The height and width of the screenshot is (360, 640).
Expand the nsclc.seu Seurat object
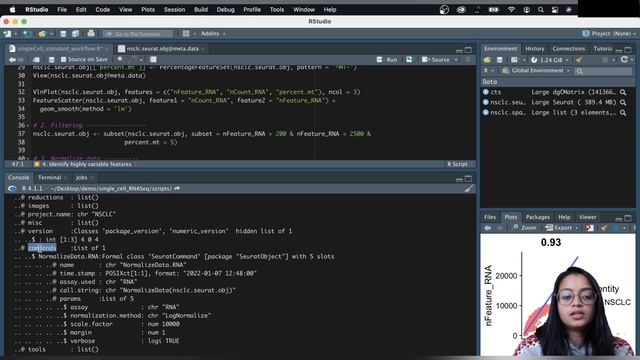pyautogui.click(x=486, y=102)
